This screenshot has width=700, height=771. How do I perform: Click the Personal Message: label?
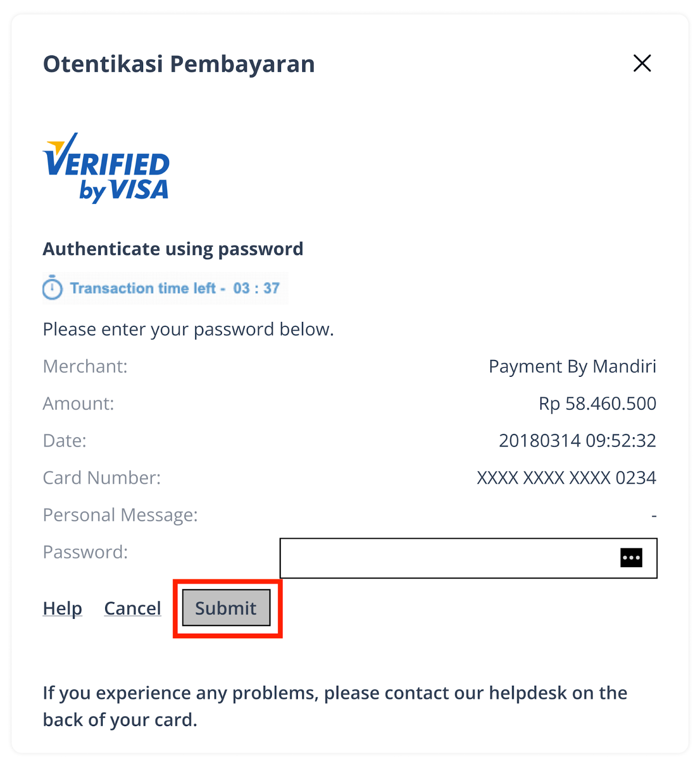coord(120,515)
